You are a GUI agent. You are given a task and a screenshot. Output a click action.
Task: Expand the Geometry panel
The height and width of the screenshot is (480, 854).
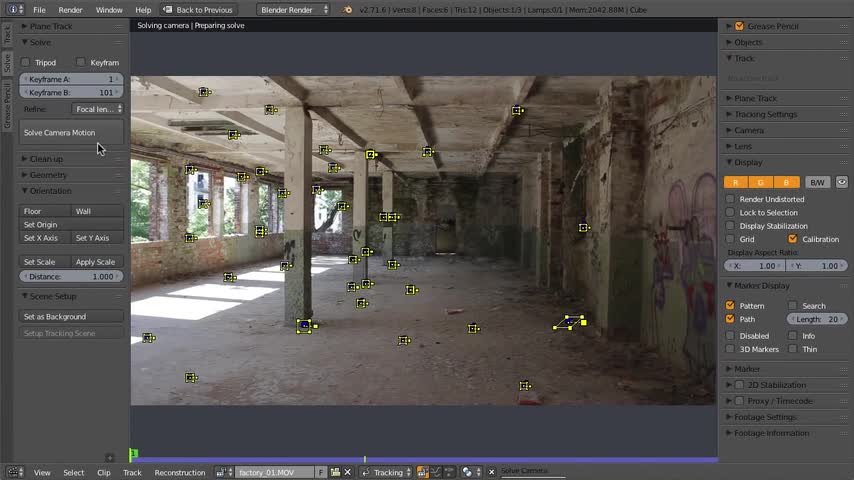point(48,175)
